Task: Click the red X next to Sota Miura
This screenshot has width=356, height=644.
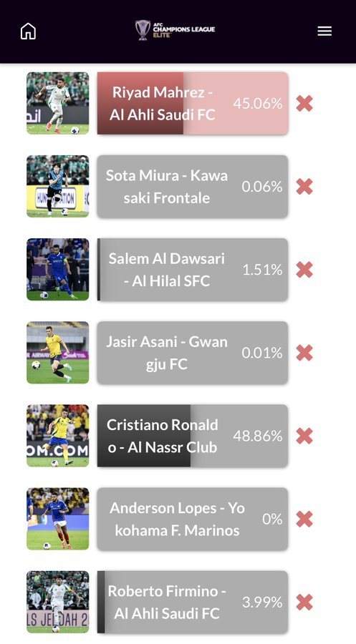Action: click(x=304, y=187)
